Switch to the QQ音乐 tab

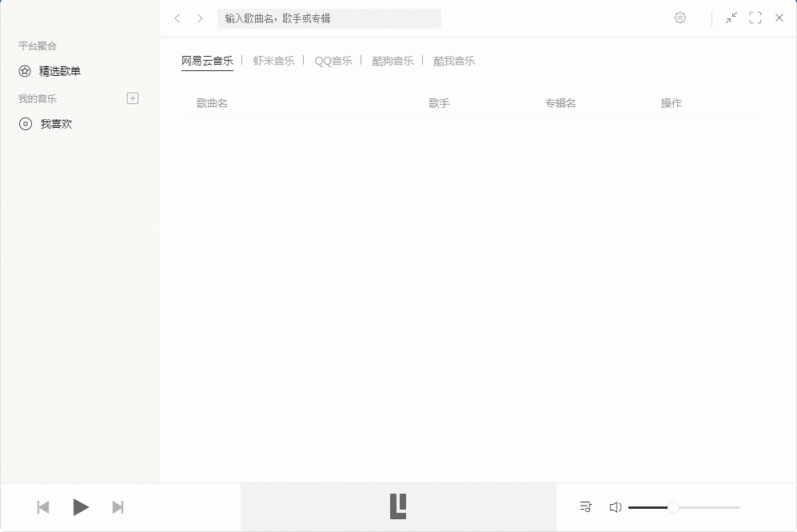pos(333,60)
